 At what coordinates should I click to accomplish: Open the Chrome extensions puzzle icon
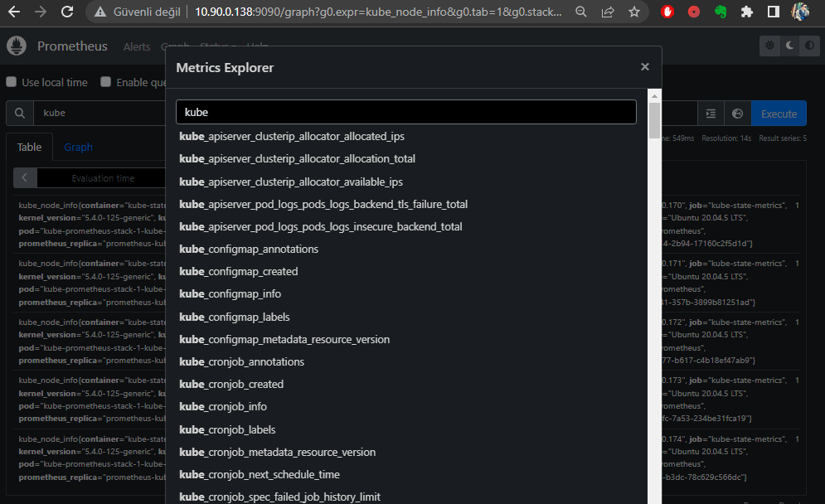(x=746, y=12)
